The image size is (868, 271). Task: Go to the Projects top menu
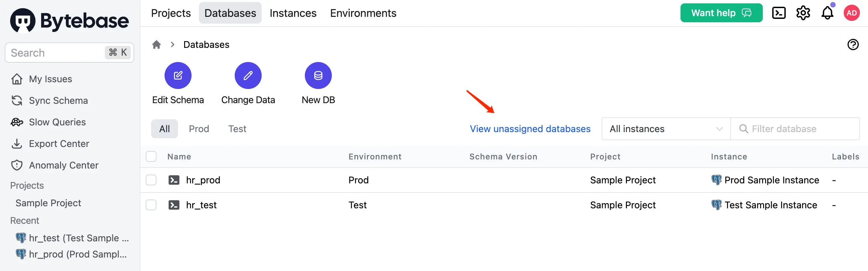[171, 13]
